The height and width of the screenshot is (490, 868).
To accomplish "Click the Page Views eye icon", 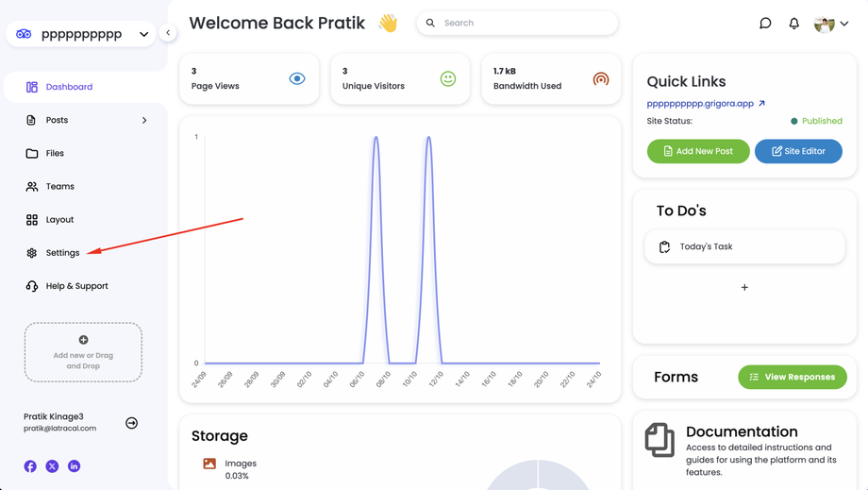I will (x=297, y=78).
